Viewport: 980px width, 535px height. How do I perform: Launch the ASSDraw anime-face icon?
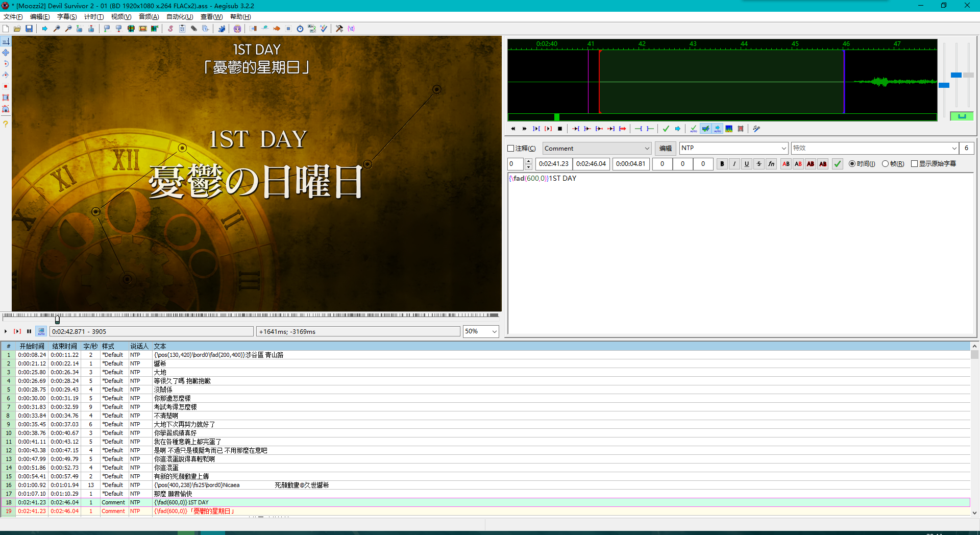click(x=237, y=29)
